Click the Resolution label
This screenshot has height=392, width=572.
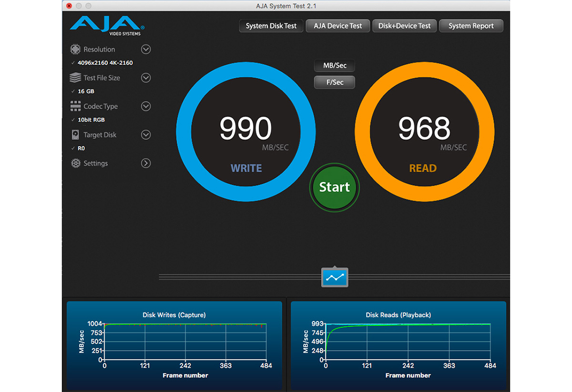99,49
